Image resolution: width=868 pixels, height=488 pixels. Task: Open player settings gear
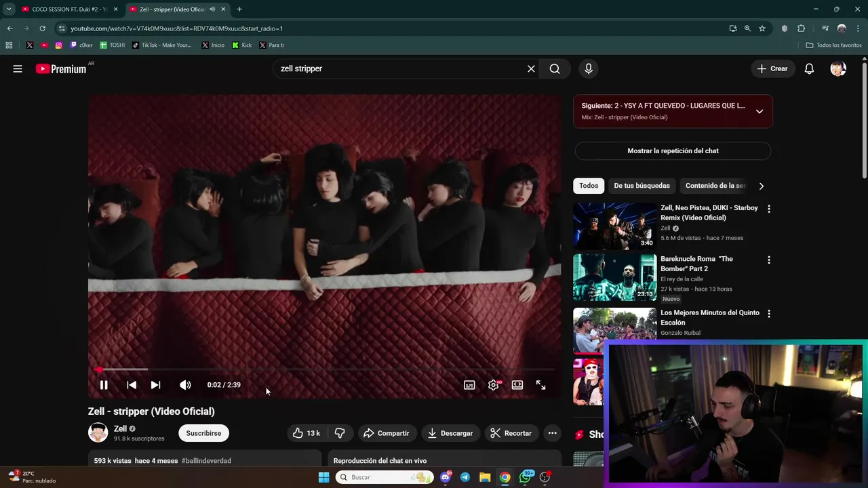click(494, 385)
